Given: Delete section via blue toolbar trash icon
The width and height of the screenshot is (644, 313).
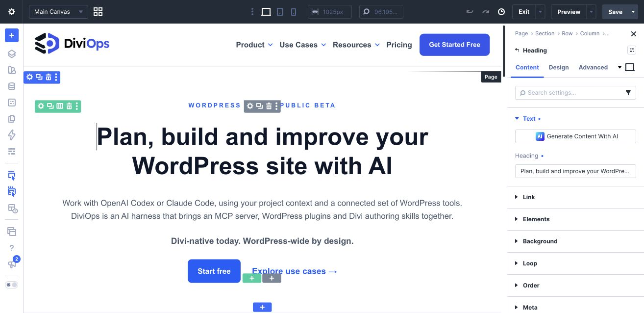Looking at the screenshot, I should [49, 77].
